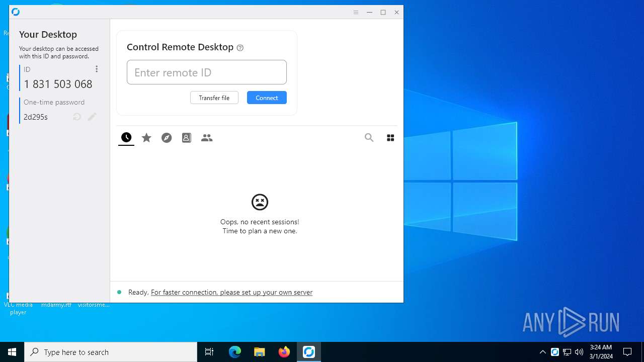Image resolution: width=644 pixels, height=362 pixels.
Task: Edit the password with pencil icon
Action: coord(92,117)
